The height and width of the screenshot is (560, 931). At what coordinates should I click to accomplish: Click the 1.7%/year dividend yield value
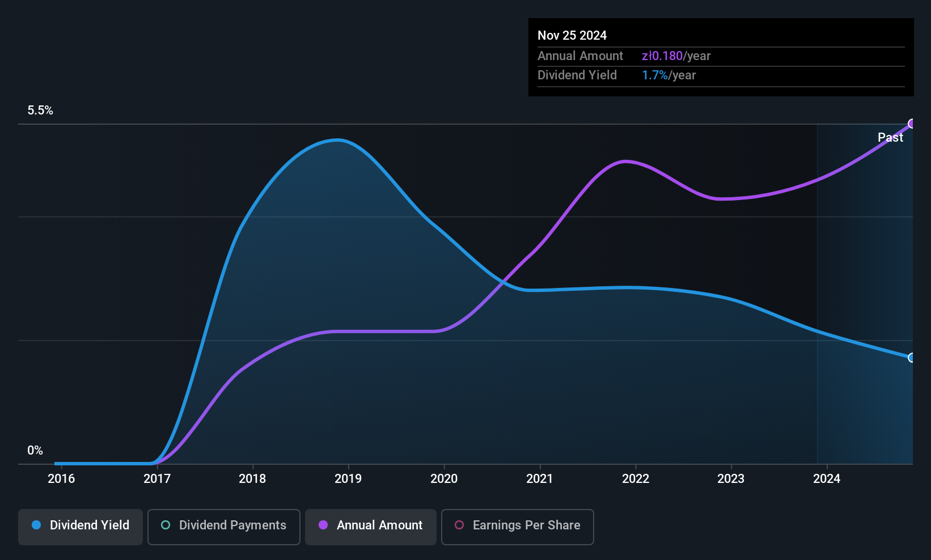coord(668,75)
